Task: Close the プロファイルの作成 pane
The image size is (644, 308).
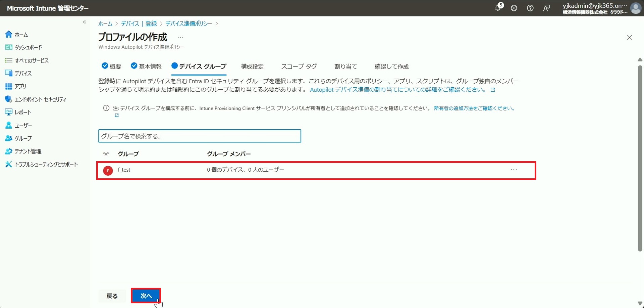Action: coord(630,37)
